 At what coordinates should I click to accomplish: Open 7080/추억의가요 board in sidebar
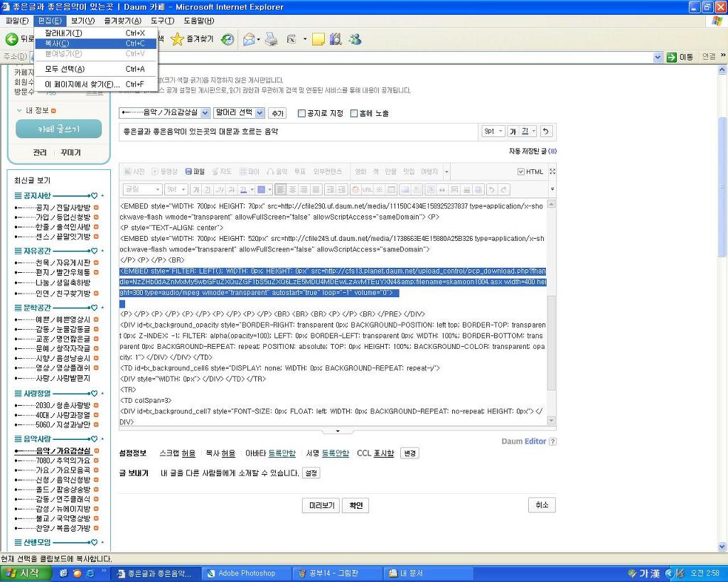[x=63, y=460]
